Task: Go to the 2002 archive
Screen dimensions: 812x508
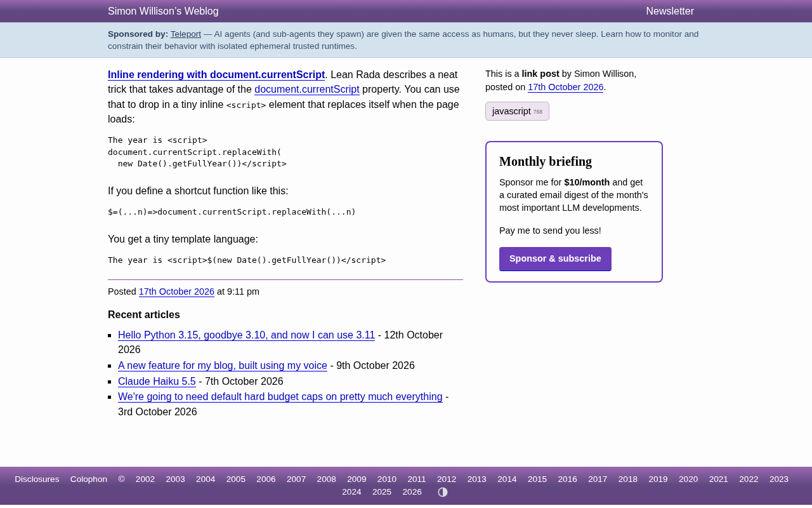Action: [x=145, y=479]
